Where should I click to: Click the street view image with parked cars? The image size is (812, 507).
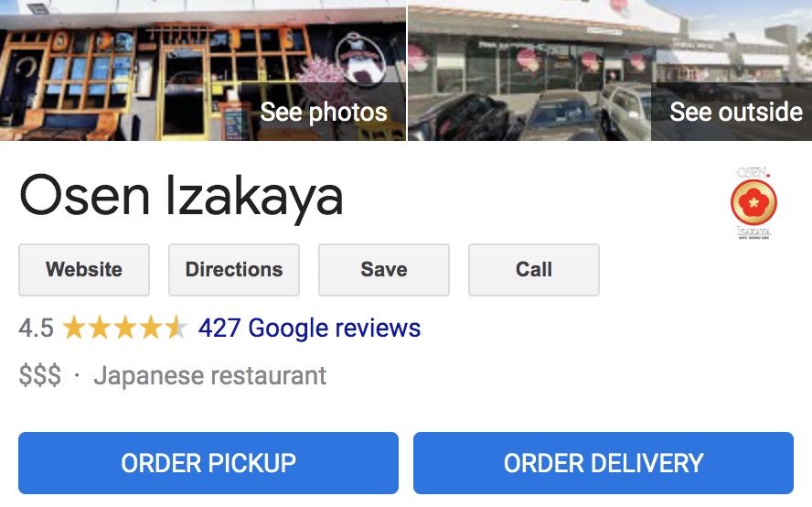click(610, 70)
